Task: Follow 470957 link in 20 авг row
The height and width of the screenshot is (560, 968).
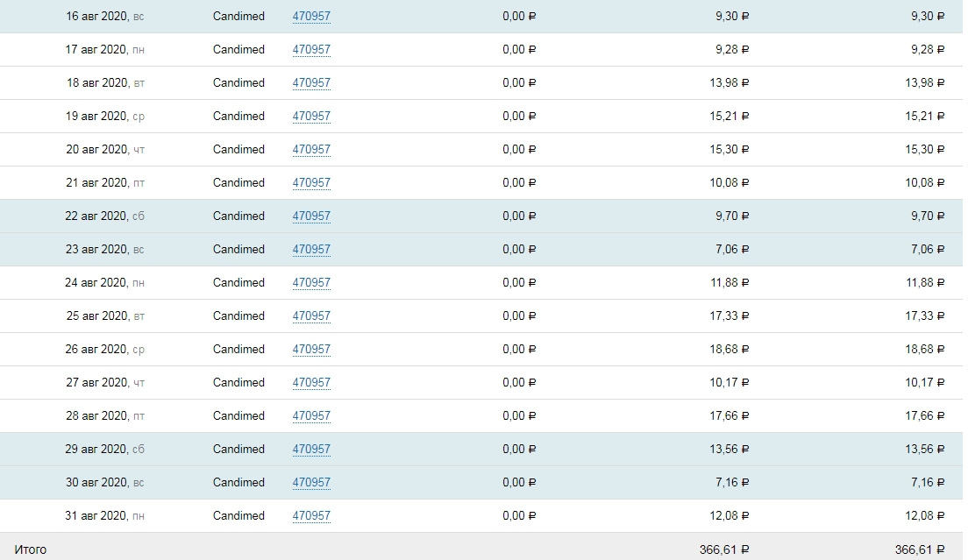Action: click(x=311, y=150)
